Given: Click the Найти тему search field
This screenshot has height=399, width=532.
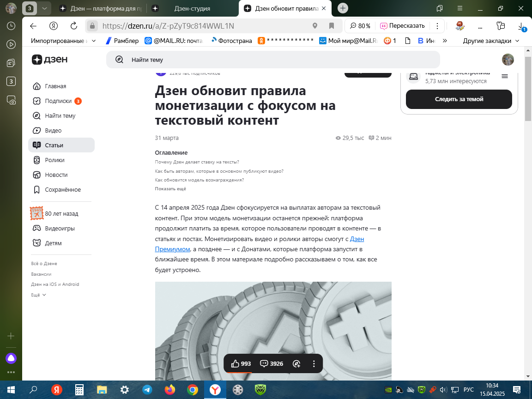Looking at the screenshot, I should (x=273, y=60).
